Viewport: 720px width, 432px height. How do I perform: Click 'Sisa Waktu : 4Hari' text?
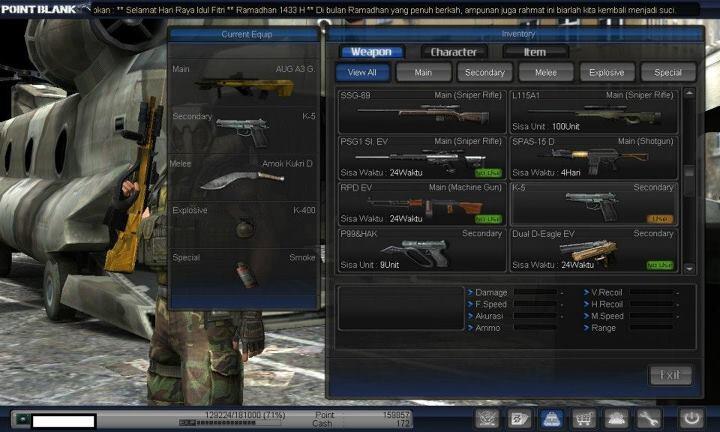click(546, 173)
